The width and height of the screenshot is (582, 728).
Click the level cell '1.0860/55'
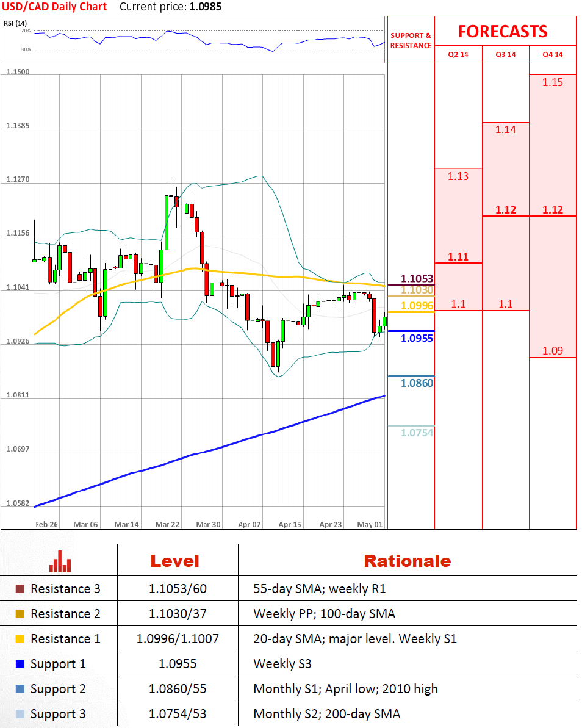178,689
